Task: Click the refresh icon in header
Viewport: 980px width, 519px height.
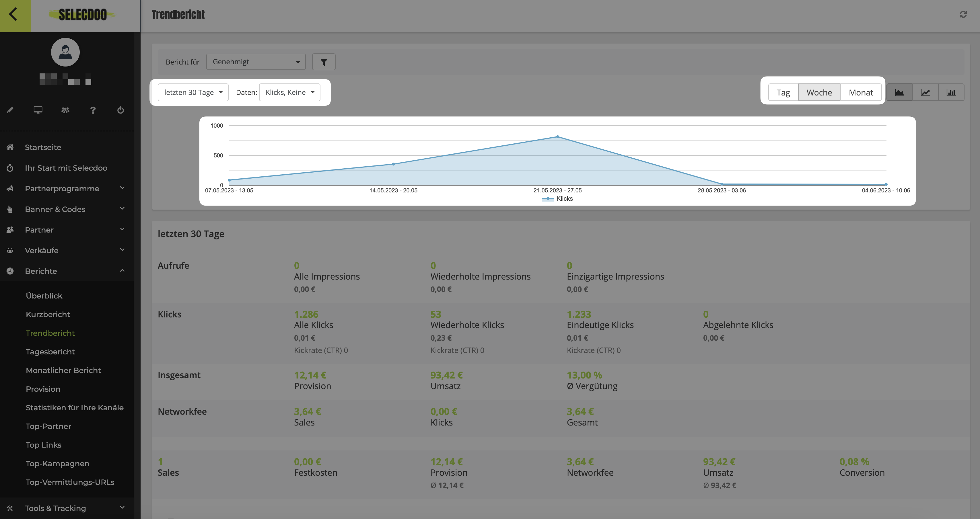Action: (963, 14)
